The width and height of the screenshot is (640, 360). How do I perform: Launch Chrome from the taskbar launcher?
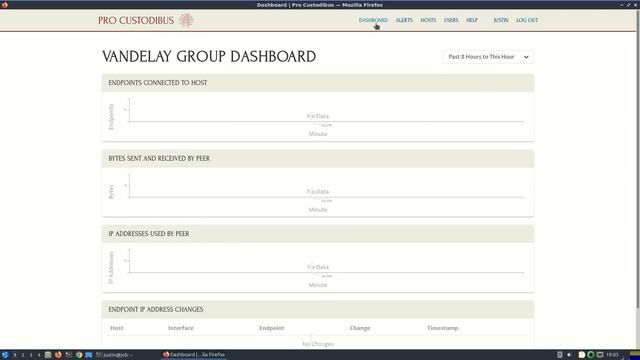79,355
